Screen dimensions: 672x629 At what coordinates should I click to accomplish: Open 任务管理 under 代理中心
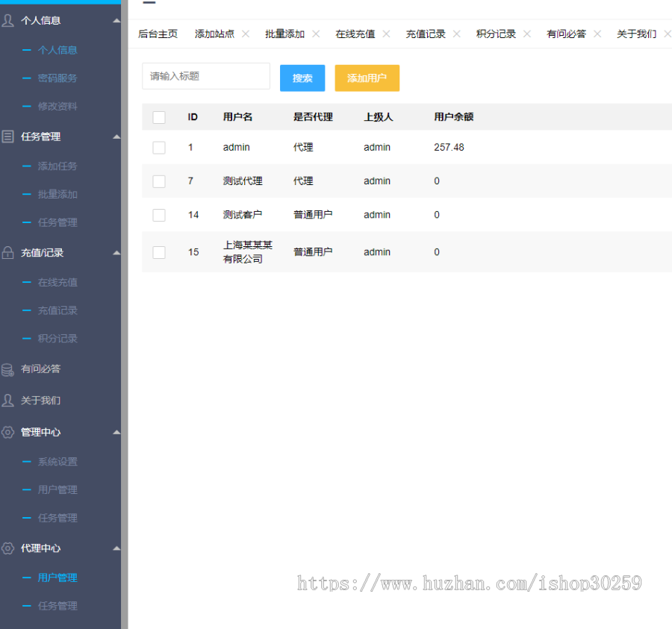[x=57, y=606]
